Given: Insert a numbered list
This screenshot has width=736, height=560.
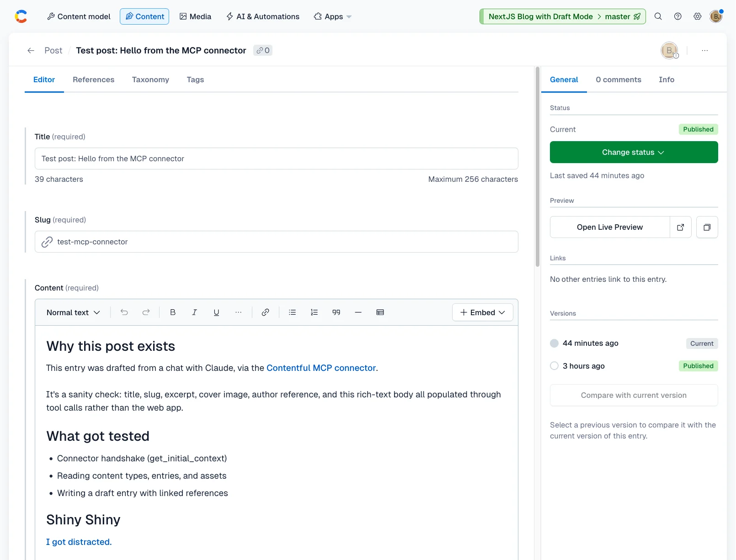Looking at the screenshot, I should (315, 312).
